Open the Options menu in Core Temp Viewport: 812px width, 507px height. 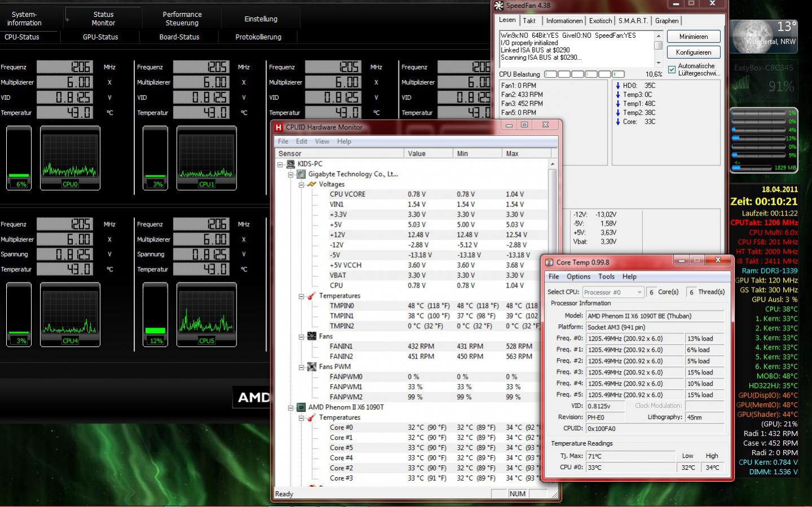coord(578,277)
